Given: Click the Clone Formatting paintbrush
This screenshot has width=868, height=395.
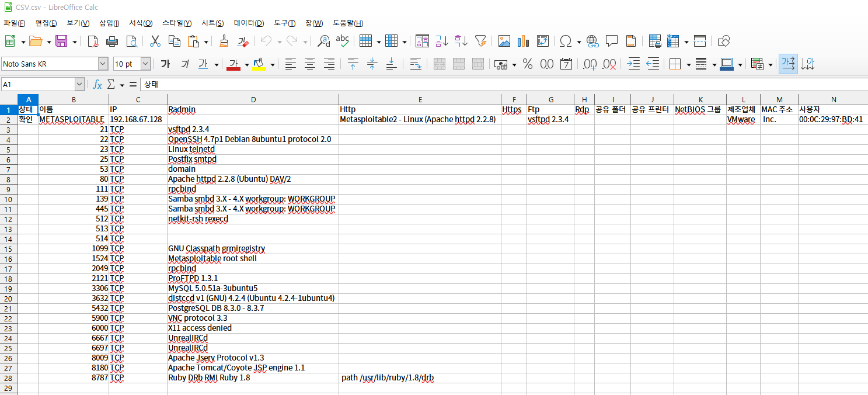Looking at the screenshot, I should pyautogui.click(x=224, y=41).
